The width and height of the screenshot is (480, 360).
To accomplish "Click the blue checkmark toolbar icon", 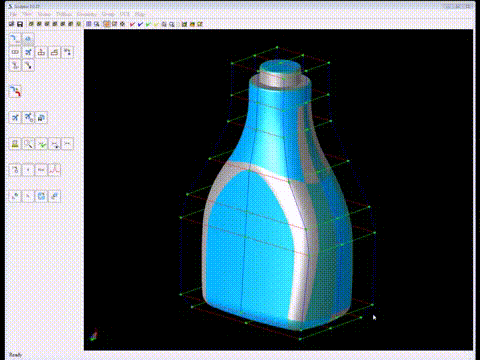I will tap(140, 24).
